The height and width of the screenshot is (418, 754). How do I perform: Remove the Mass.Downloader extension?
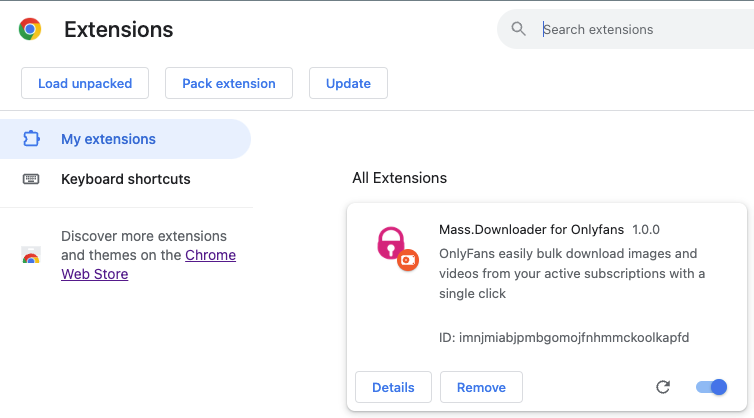click(x=481, y=387)
